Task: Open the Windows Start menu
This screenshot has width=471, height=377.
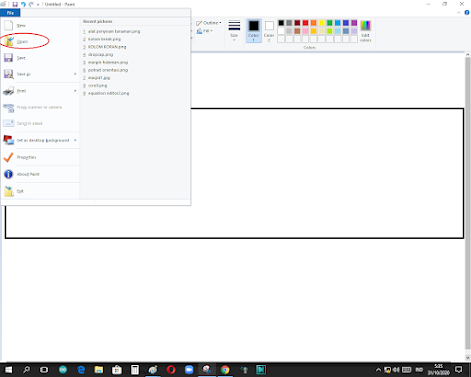Action: coord(8,370)
